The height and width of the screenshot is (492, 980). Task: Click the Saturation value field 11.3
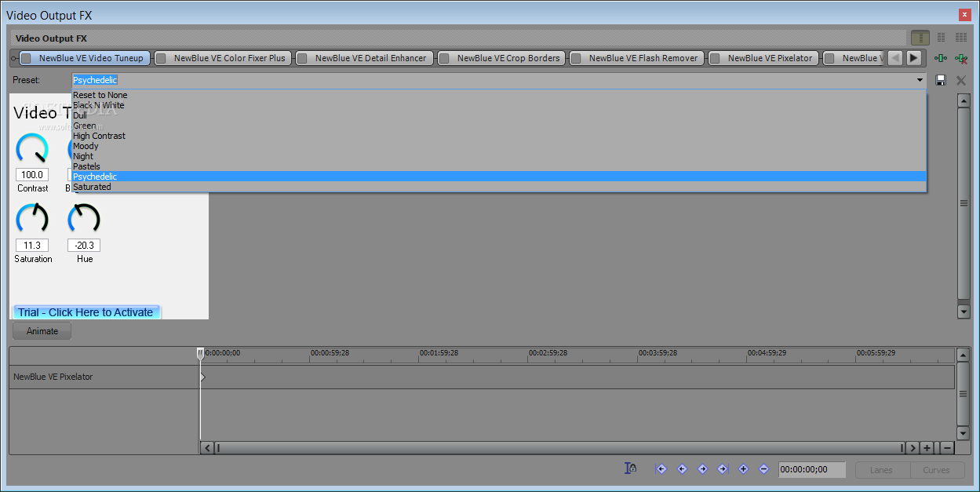click(32, 246)
